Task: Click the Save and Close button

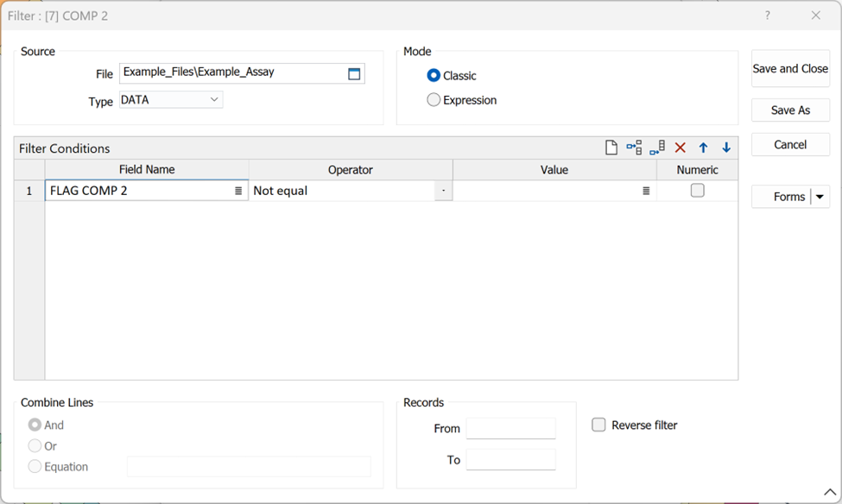Action: pos(789,69)
